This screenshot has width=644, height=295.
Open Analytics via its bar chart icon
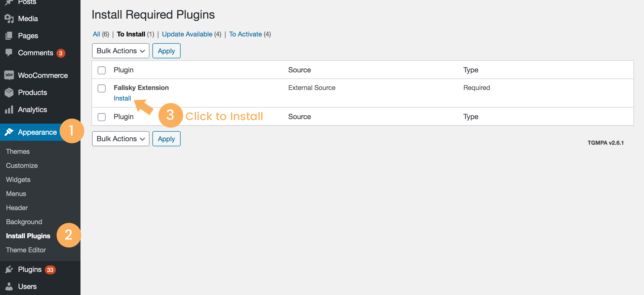[x=9, y=110]
